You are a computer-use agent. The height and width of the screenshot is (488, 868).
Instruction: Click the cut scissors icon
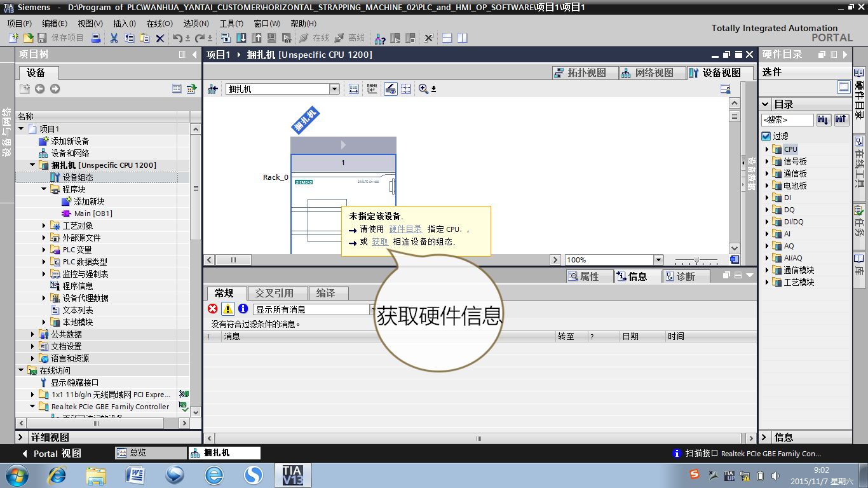[114, 38]
